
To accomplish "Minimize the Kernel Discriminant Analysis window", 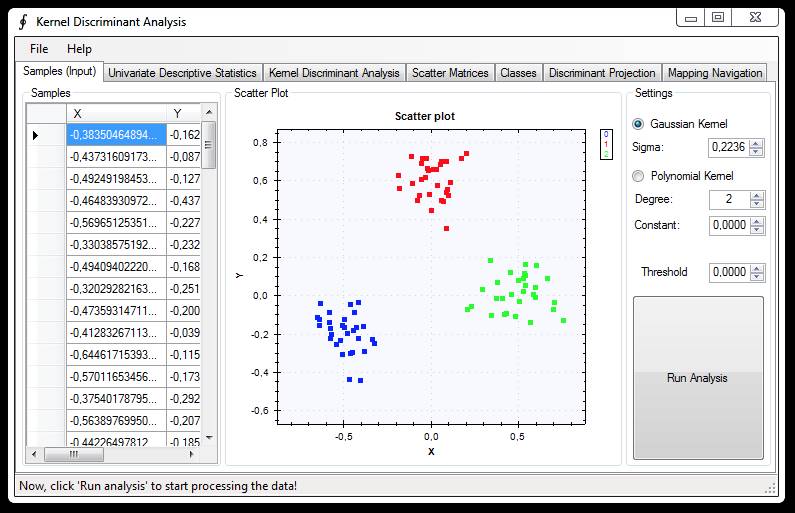I will pyautogui.click(x=691, y=18).
